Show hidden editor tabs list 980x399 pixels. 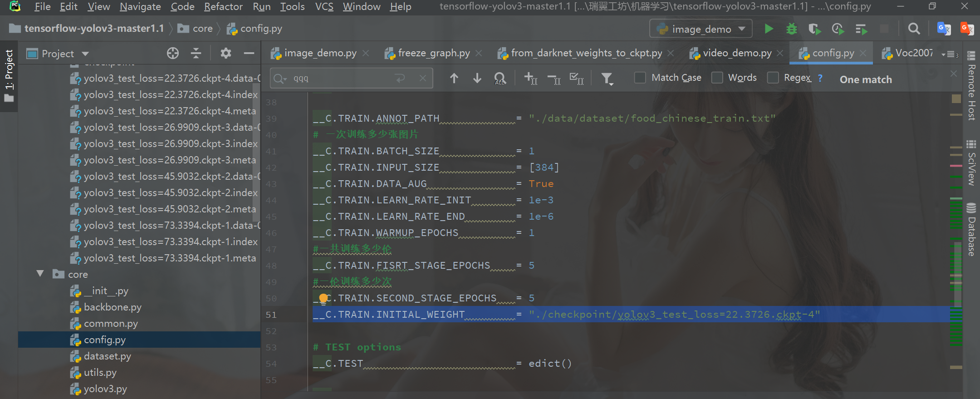click(x=950, y=54)
